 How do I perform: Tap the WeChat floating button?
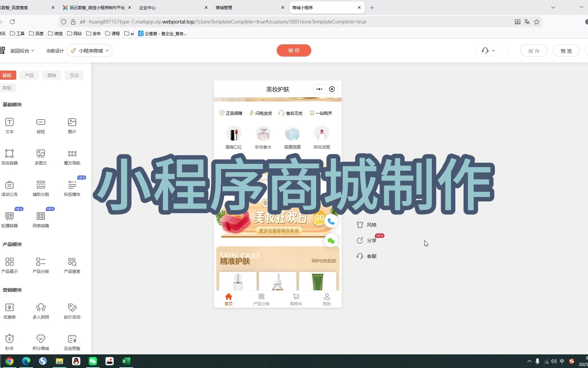coord(331,241)
